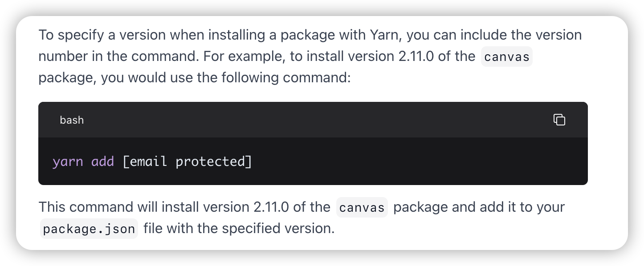Click the add keyword in the code
Viewport: 644px width, 266px height.
[102, 161]
